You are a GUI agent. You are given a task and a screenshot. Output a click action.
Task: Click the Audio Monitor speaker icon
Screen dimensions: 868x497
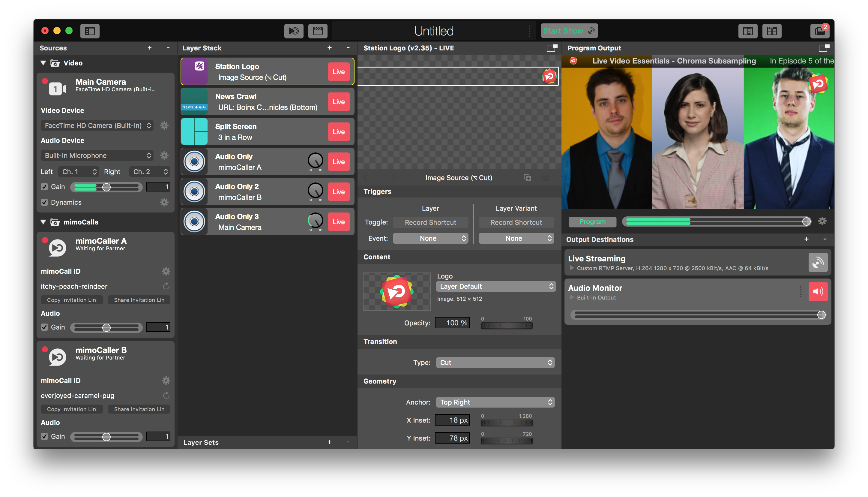(x=818, y=291)
